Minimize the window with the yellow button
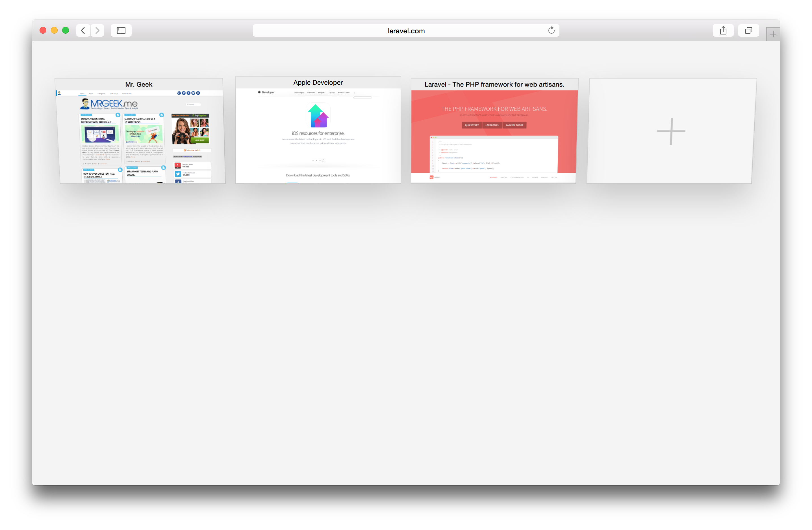This screenshot has height=530, width=812. pos(54,30)
